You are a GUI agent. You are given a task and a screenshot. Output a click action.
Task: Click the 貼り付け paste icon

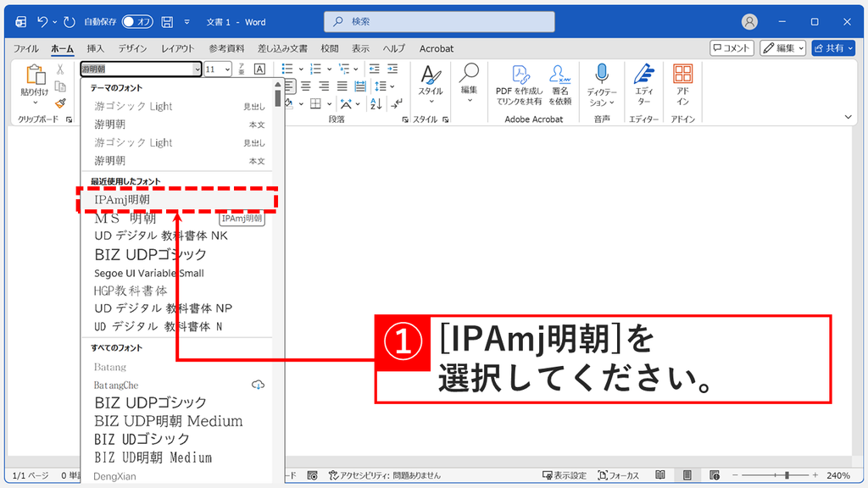35,75
